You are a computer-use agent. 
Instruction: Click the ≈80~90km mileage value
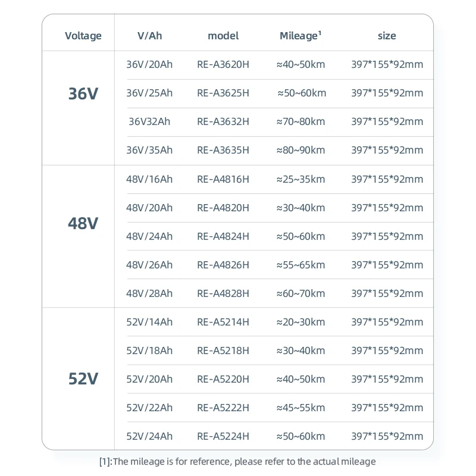(x=300, y=150)
